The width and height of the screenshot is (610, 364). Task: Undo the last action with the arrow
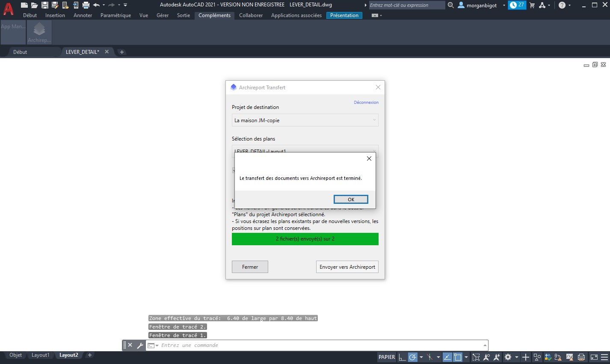(x=96, y=5)
